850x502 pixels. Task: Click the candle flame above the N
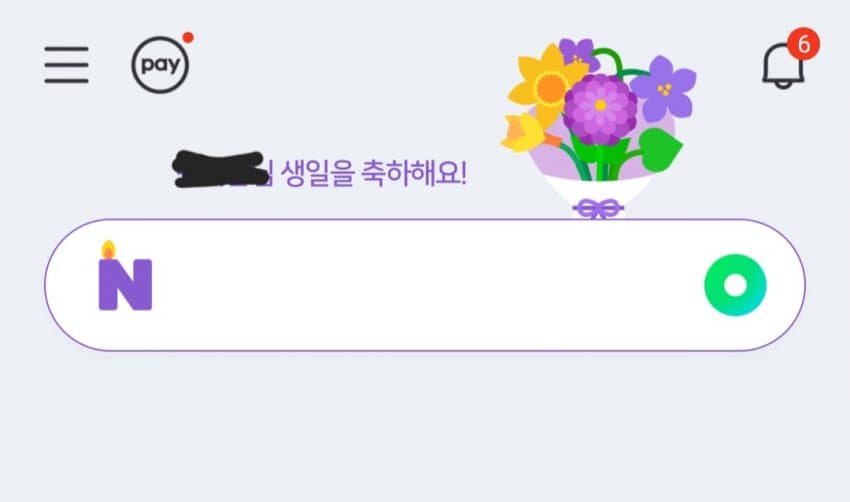(x=108, y=250)
